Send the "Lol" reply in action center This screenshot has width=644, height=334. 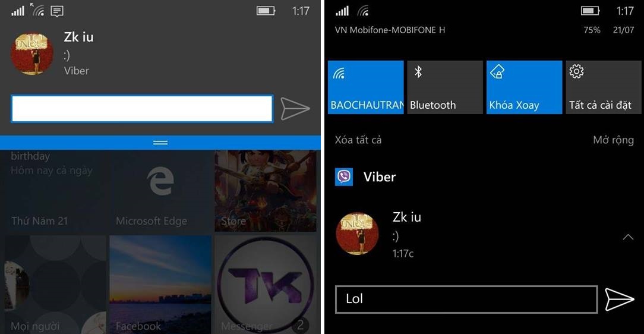(620, 300)
